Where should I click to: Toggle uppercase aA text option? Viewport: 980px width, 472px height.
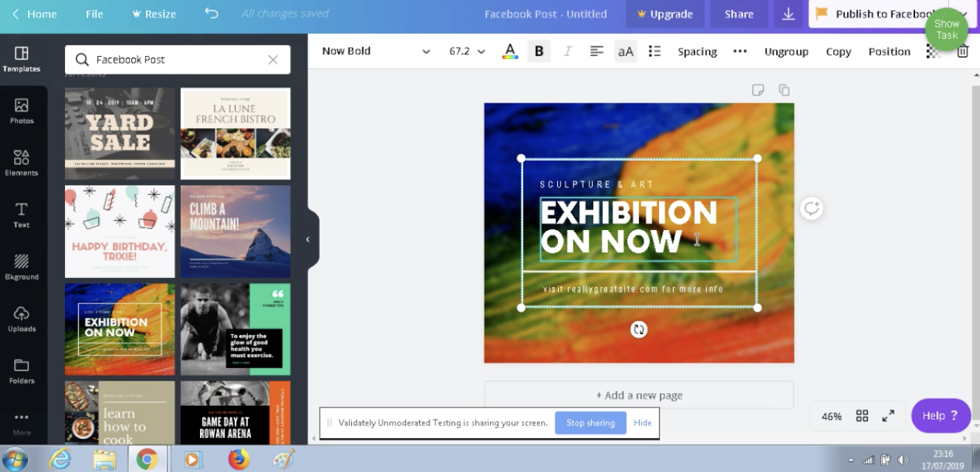pyautogui.click(x=626, y=52)
